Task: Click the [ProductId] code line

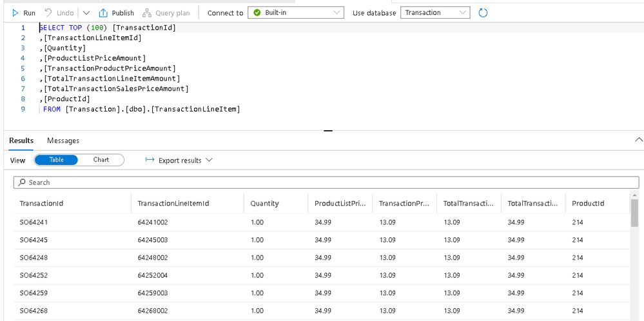Action: (64, 99)
